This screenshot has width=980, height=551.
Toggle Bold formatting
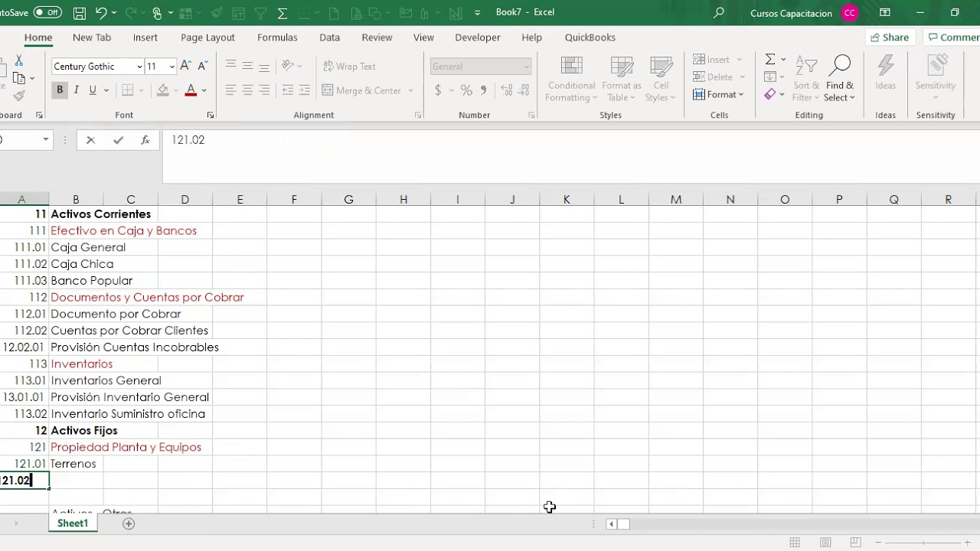tap(60, 90)
